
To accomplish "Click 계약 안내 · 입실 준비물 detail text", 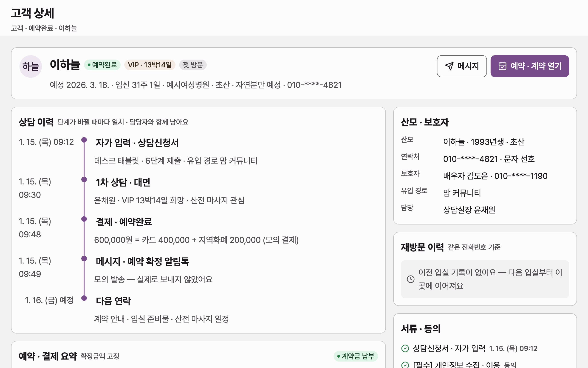I will [x=161, y=319].
